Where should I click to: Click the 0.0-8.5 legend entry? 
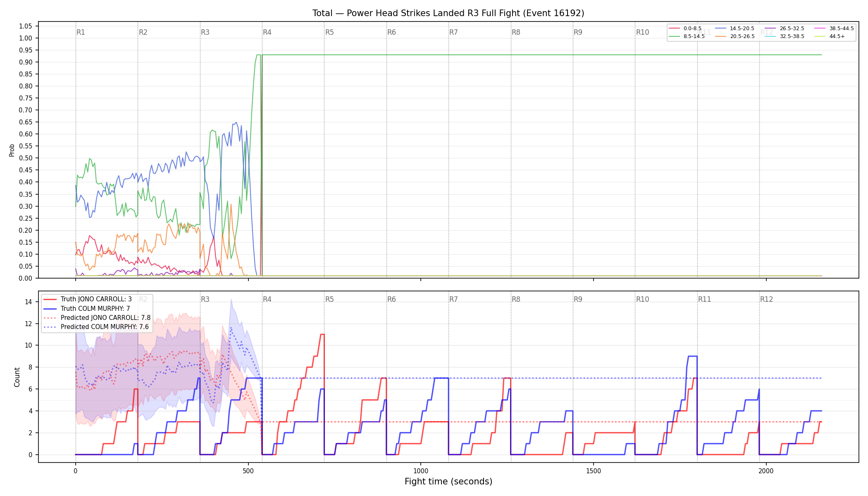pyautogui.click(x=685, y=29)
